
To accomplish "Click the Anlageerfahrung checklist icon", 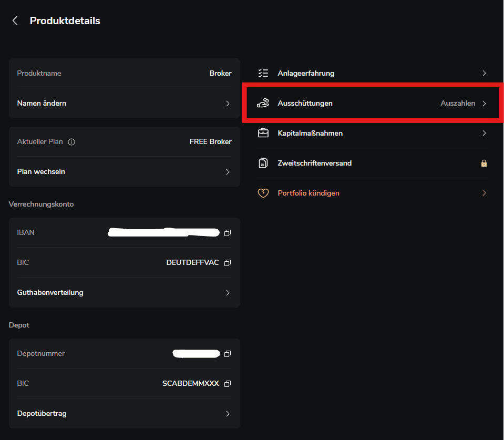I will pyautogui.click(x=263, y=74).
